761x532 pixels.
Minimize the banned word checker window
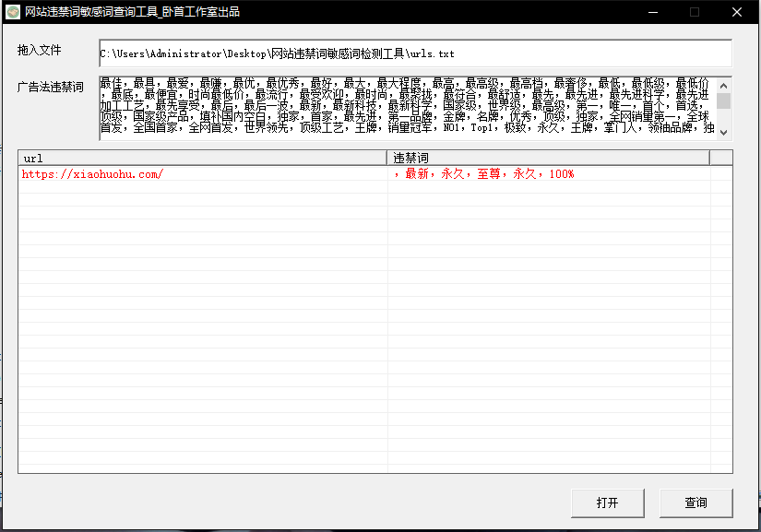(653, 12)
